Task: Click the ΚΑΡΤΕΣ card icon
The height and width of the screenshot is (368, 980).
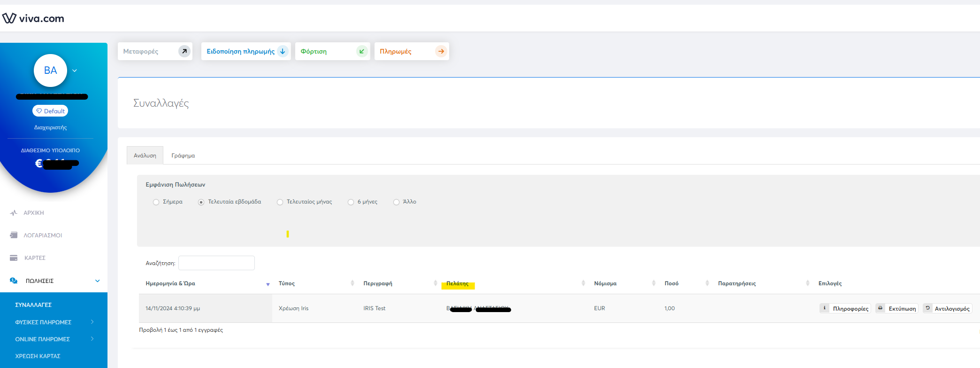Action: click(14, 258)
